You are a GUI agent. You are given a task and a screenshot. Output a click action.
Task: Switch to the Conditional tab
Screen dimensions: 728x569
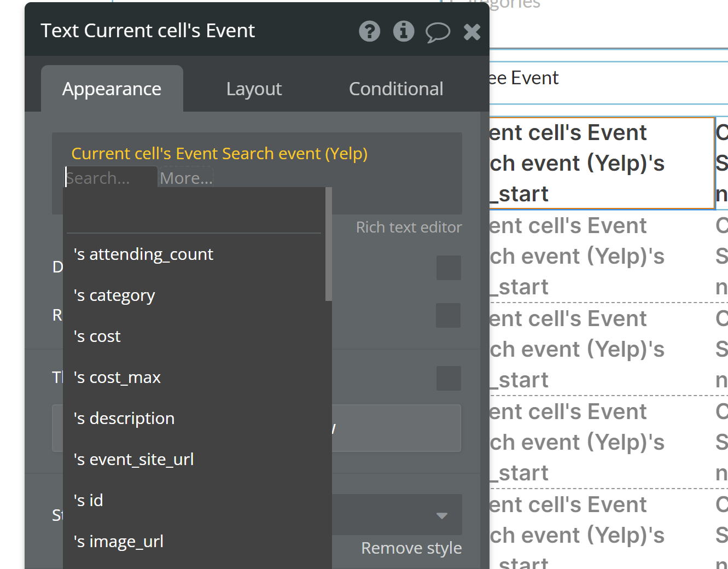(395, 89)
